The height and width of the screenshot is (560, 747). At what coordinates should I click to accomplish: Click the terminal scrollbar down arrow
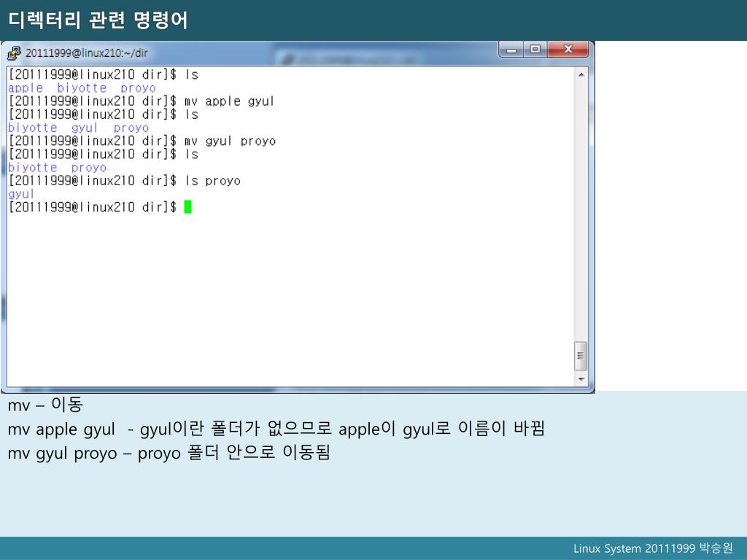click(581, 379)
